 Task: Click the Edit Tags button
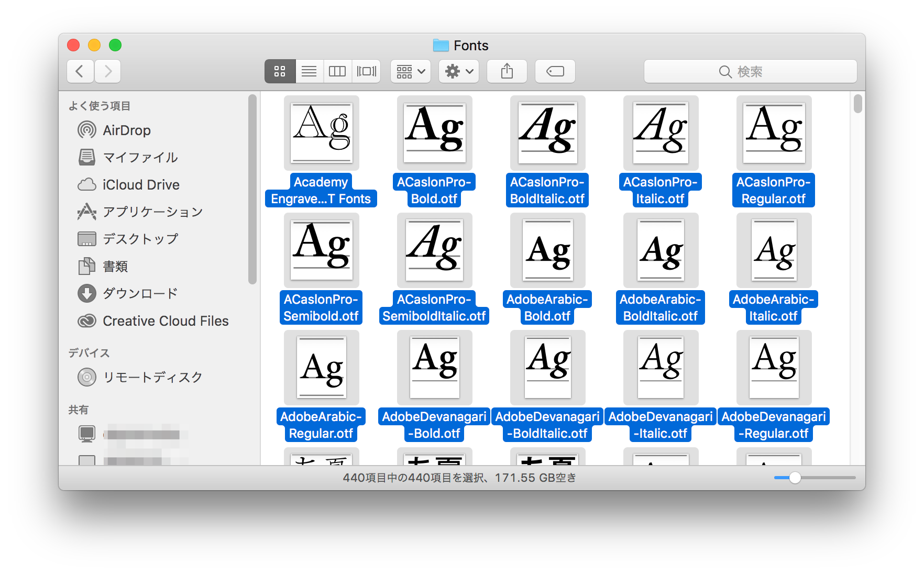click(555, 71)
